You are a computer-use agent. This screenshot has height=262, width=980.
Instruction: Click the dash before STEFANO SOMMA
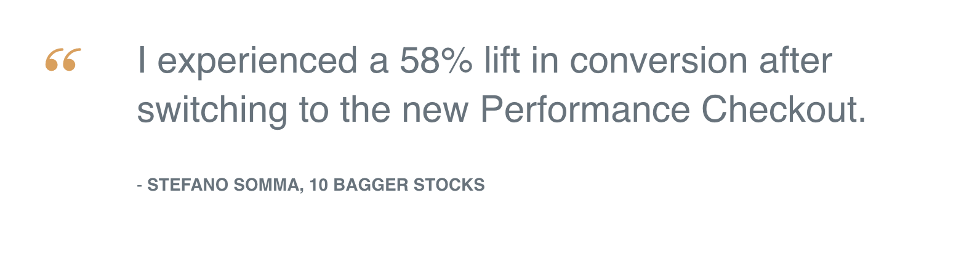tap(140, 185)
